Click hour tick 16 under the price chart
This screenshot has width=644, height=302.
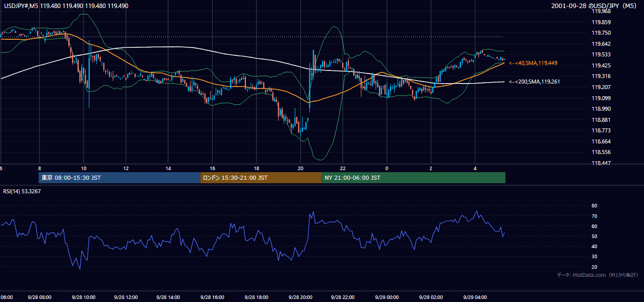[213, 169]
